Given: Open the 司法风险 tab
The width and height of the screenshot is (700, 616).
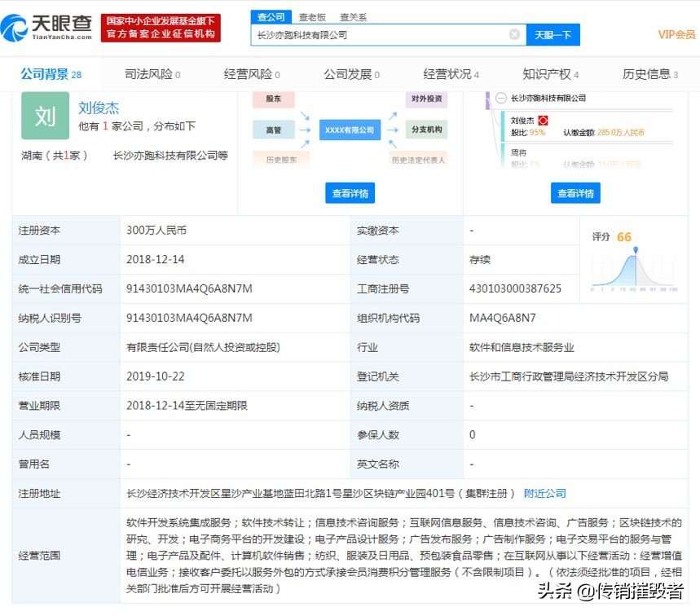Looking at the screenshot, I should pos(152,74).
